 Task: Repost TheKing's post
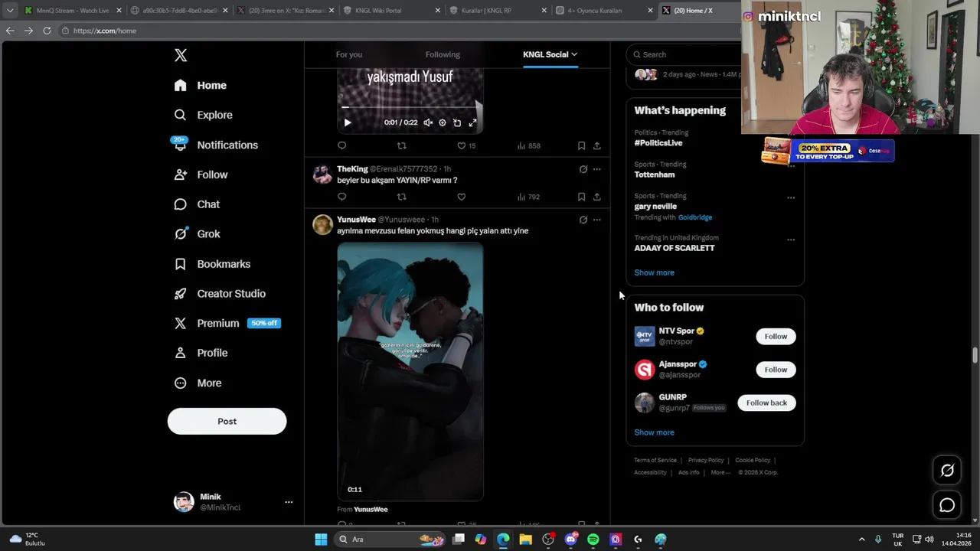point(401,197)
